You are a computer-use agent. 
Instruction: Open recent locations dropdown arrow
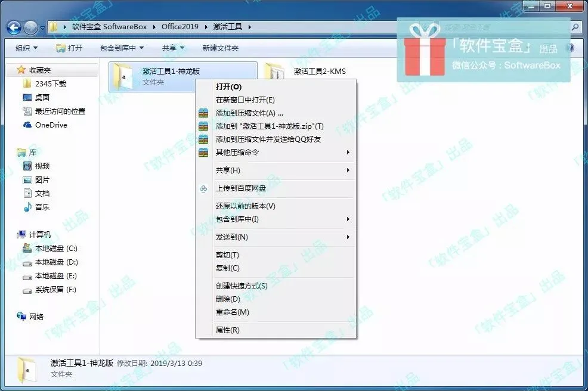pyautogui.click(x=42, y=28)
